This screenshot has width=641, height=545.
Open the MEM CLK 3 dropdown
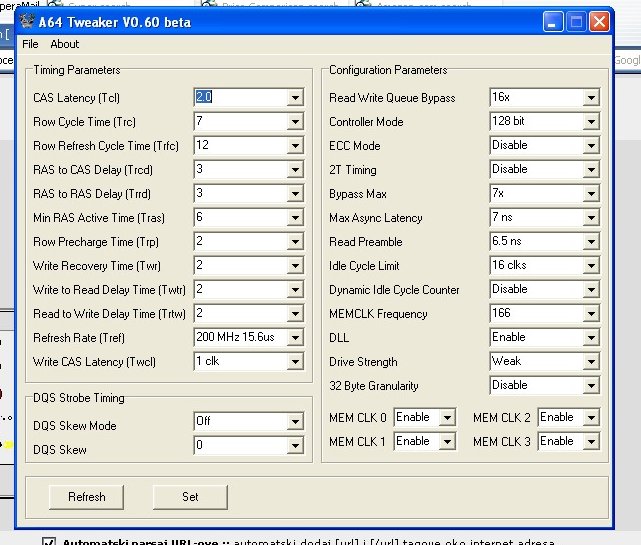pyautogui.click(x=591, y=441)
